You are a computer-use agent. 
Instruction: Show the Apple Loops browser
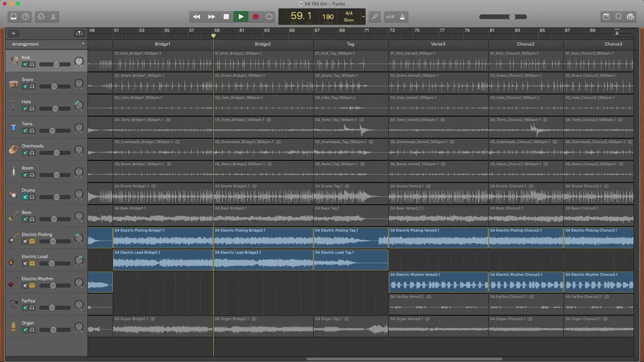click(x=618, y=17)
